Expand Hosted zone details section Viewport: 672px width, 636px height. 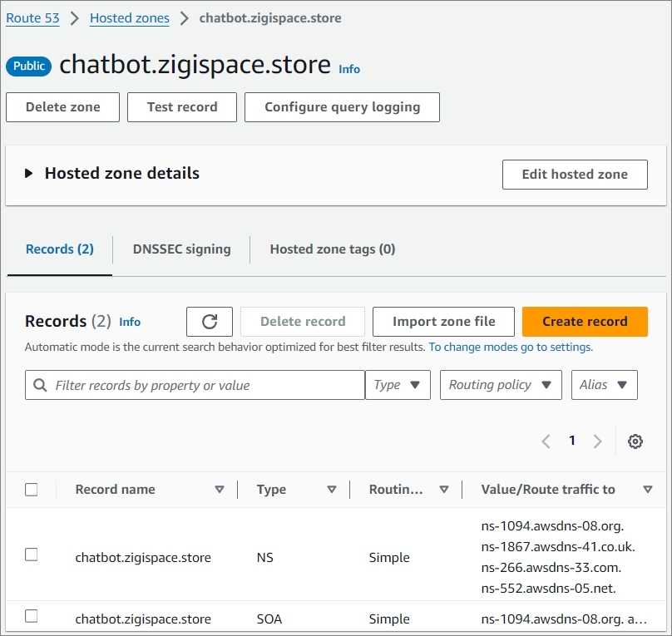29,174
